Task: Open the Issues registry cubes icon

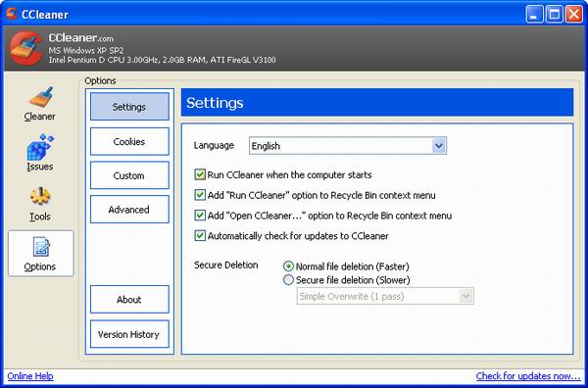Action: (40, 147)
